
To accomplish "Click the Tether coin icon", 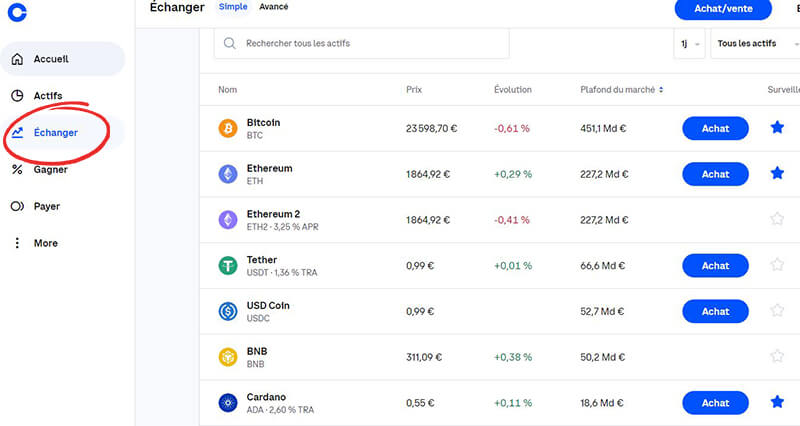I will (228, 266).
